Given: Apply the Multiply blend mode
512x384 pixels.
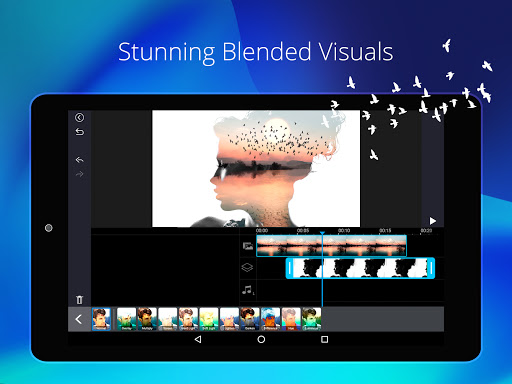Looking at the screenshot, I should 147,319.
